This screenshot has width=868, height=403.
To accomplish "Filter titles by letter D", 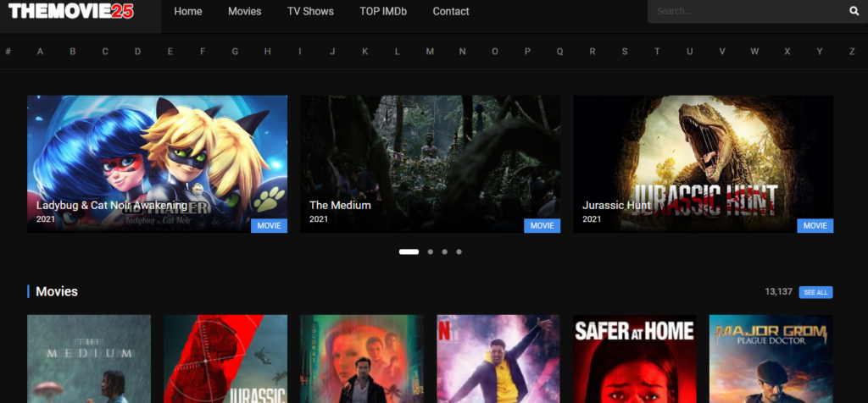I will click(x=138, y=52).
